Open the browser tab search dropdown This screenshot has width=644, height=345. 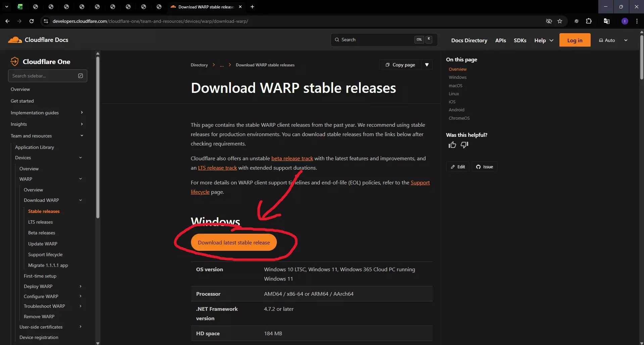click(6, 7)
